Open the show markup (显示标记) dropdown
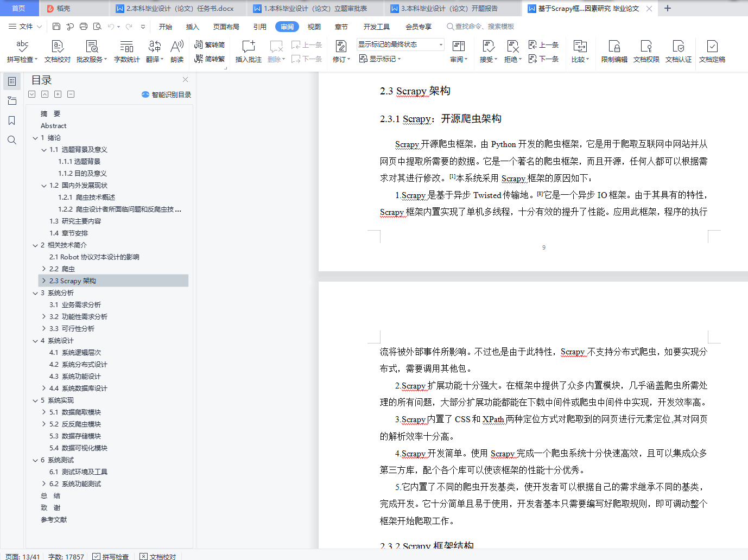This screenshot has width=748, height=560. tap(380, 59)
